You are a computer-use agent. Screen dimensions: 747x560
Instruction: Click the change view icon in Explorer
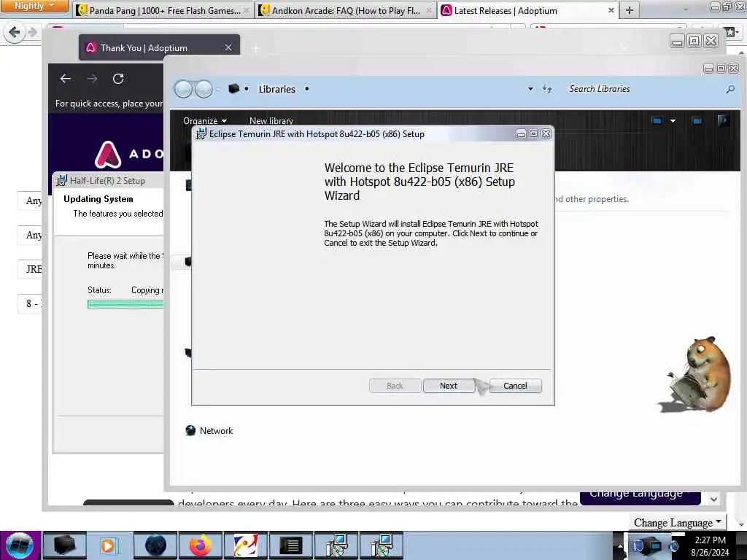coord(657,121)
